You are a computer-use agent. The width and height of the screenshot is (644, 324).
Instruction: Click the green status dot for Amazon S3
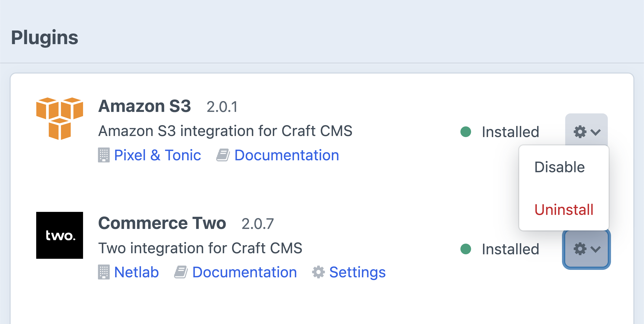[x=466, y=132]
